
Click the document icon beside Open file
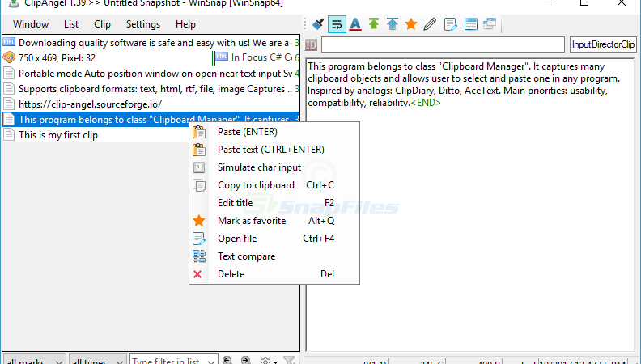click(199, 239)
